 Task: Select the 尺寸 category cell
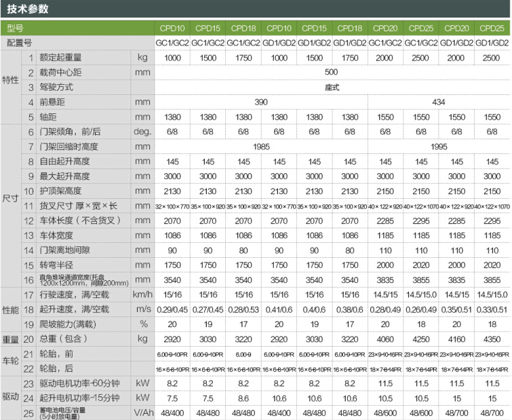click(10, 206)
